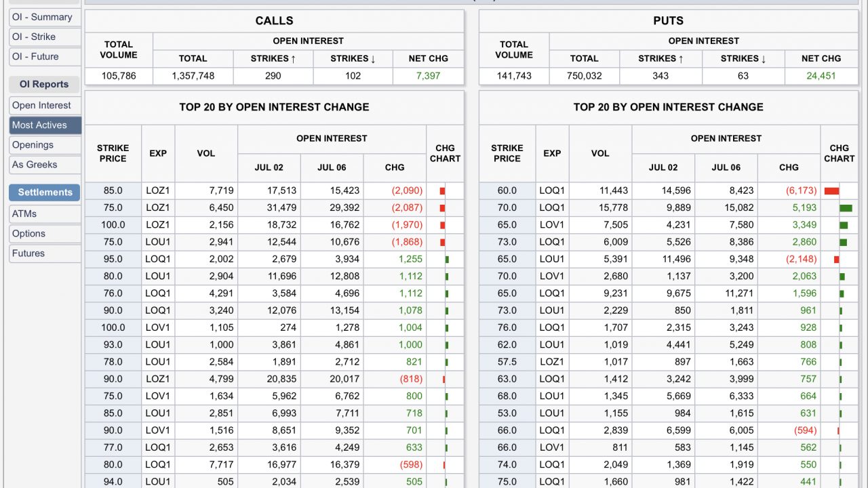
Task: Select OI - Strike in the sidebar
Action: [x=34, y=37]
